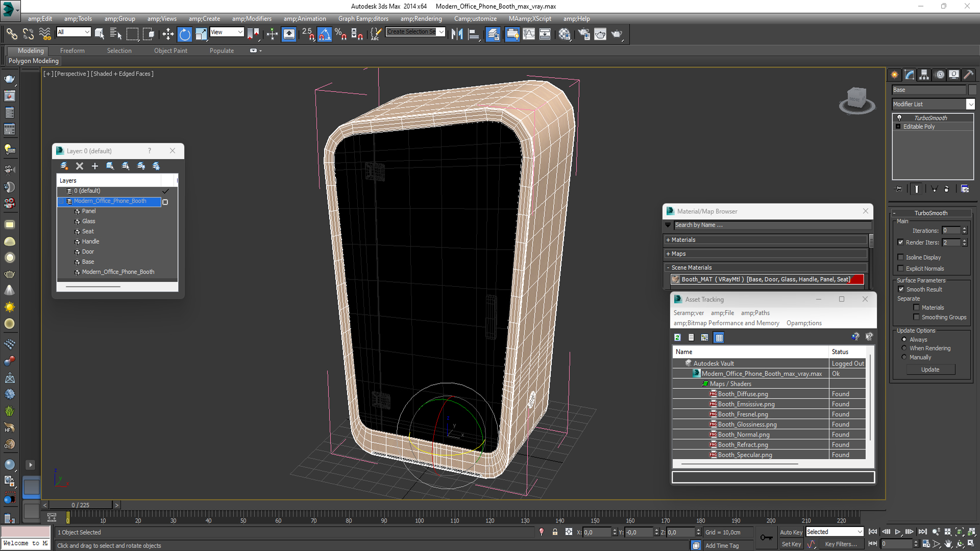The height and width of the screenshot is (551, 980).
Task: Select the Handle layer in layers panel
Action: click(90, 241)
